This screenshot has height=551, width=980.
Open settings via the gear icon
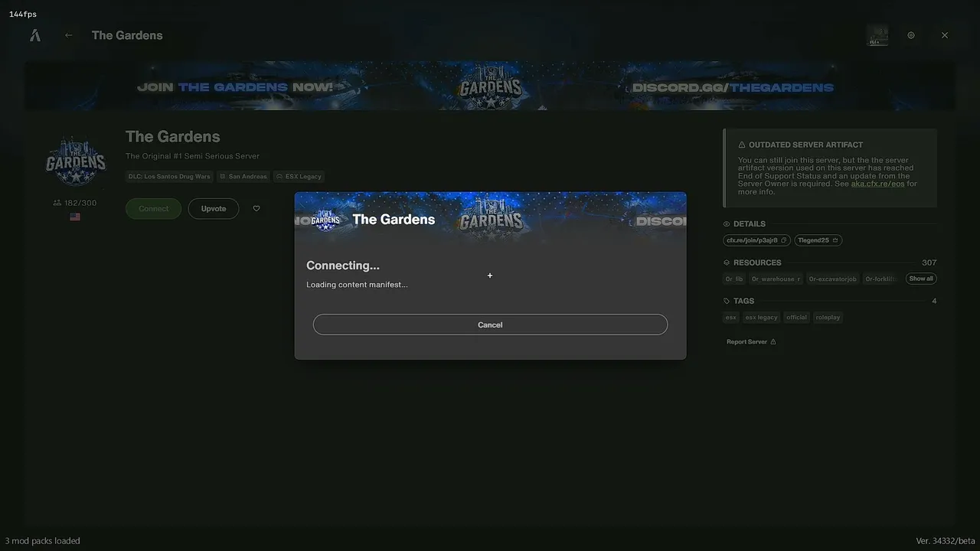pyautogui.click(x=911, y=35)
